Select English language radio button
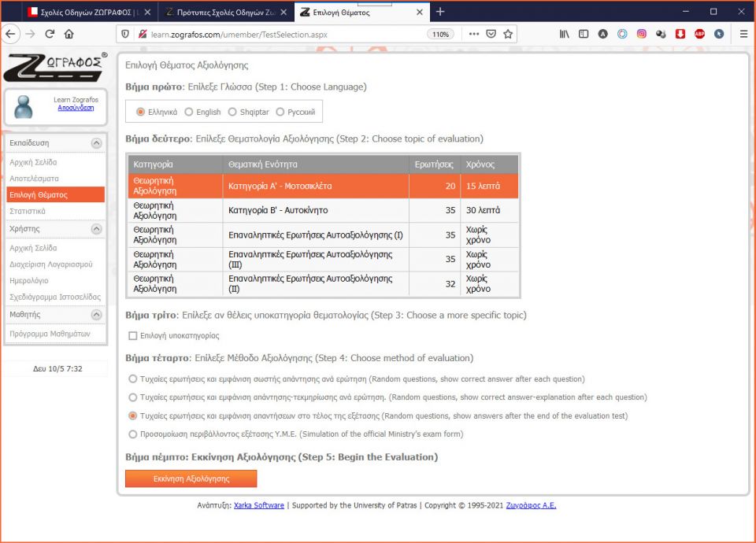The height and width of the screenshot is (543, 756). pos(189,112)
